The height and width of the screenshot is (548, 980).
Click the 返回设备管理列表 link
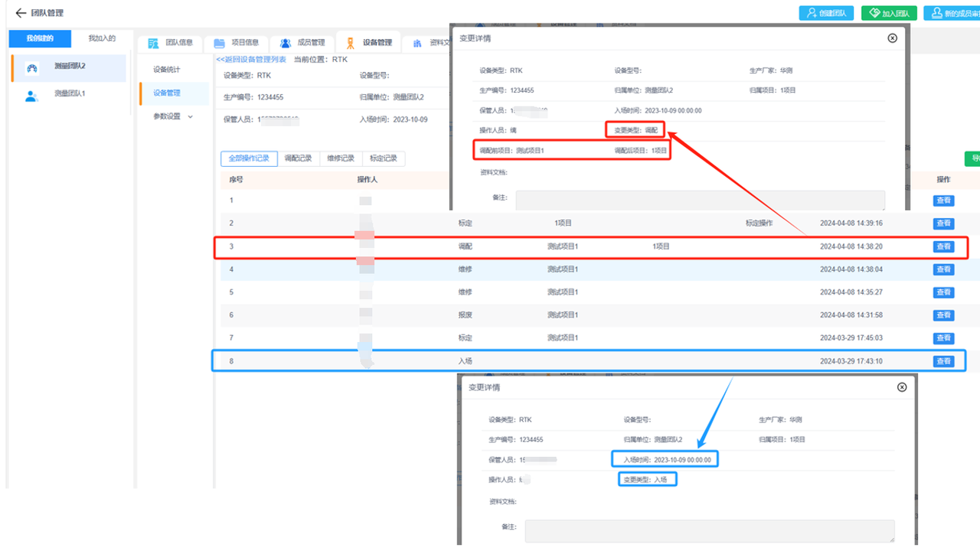tap(251, 59)
